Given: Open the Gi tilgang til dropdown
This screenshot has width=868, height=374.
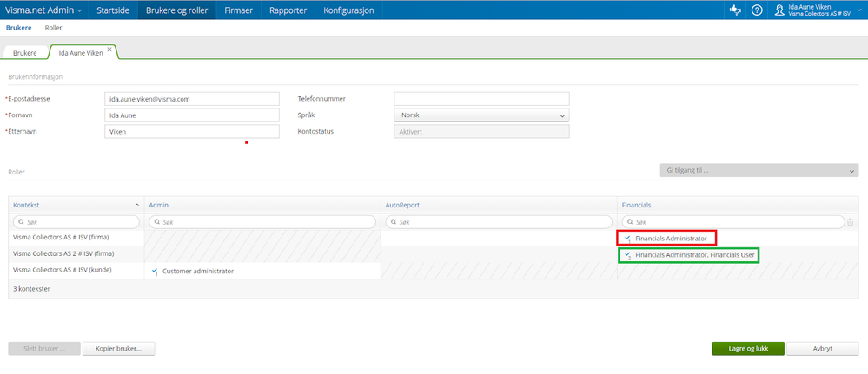Looking at the screenshot, I should pos(759,171).
